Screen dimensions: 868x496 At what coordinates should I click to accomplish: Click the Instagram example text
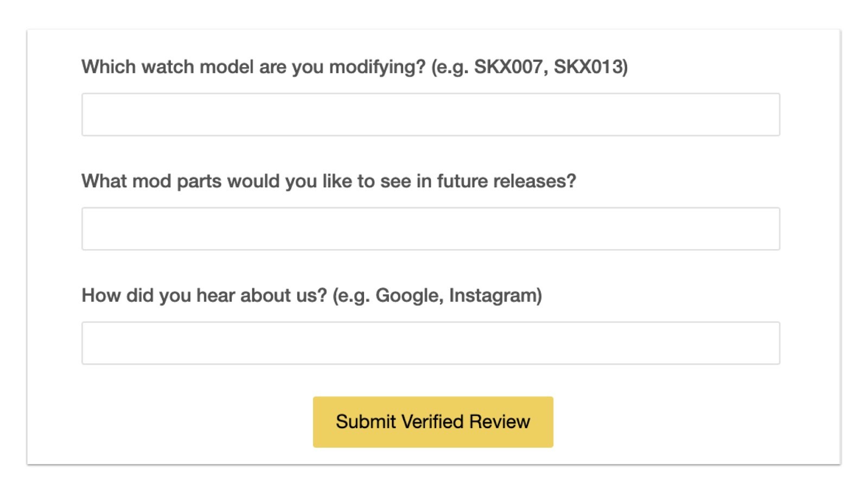(x=494, y=295)
